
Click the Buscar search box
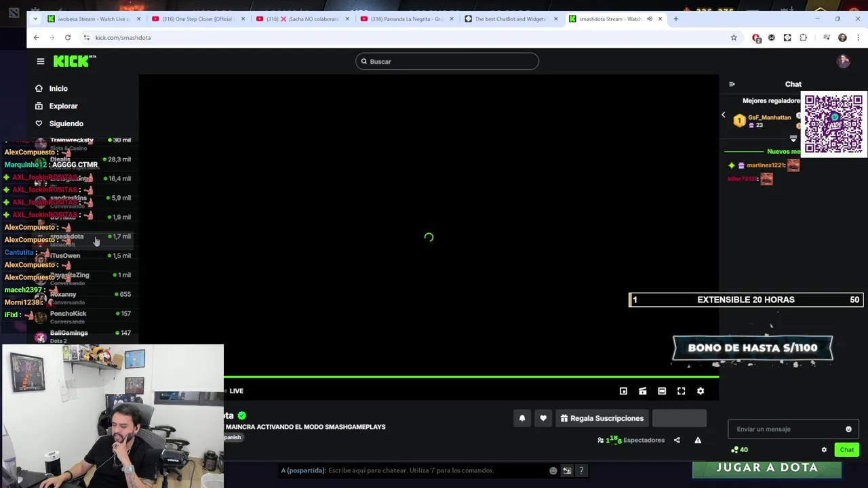click(447, 62)
